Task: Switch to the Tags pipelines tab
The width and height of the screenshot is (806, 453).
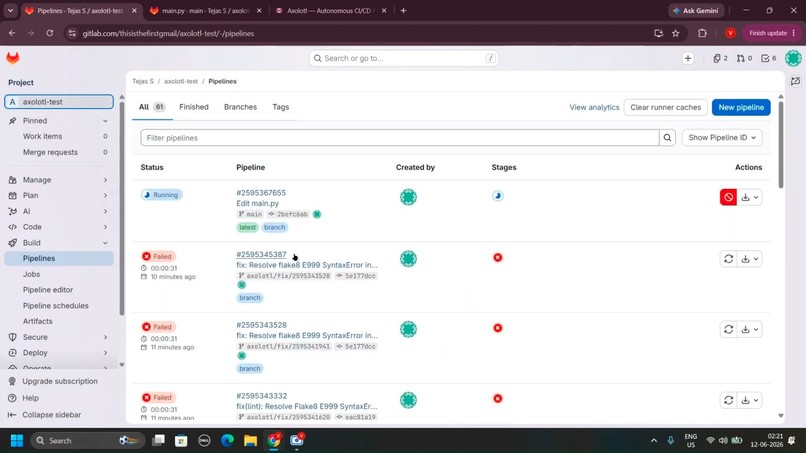Action: pos(281,107)
